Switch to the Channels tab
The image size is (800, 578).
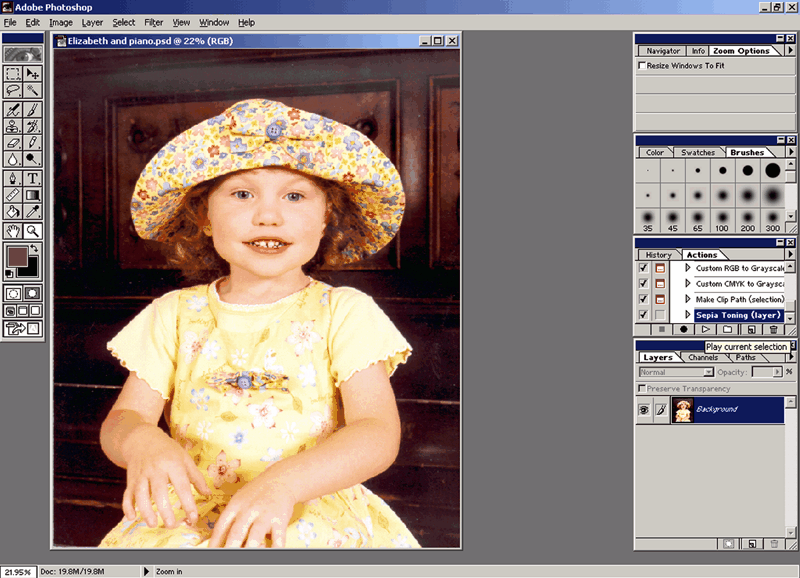click(703, 357)
